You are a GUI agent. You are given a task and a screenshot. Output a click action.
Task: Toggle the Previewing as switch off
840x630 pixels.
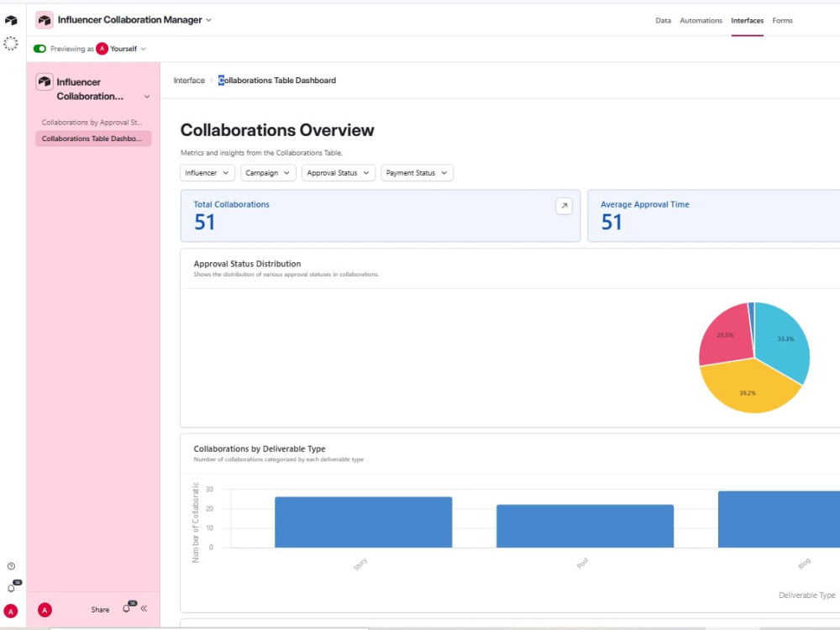click(39, 49)
